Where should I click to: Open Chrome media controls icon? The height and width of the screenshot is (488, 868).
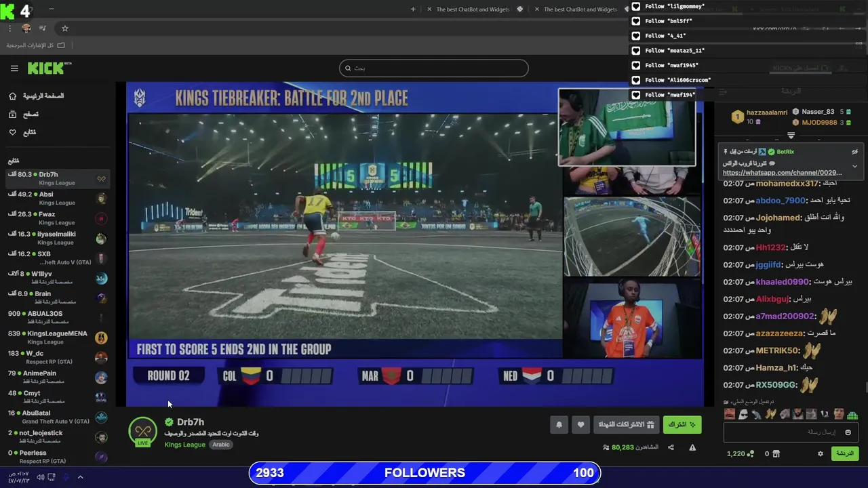43,28
